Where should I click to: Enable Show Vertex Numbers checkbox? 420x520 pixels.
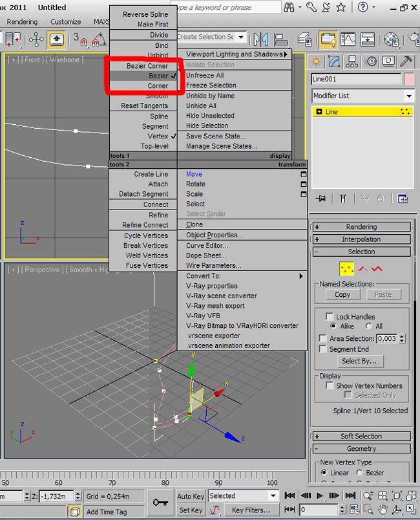click(330, 385)
